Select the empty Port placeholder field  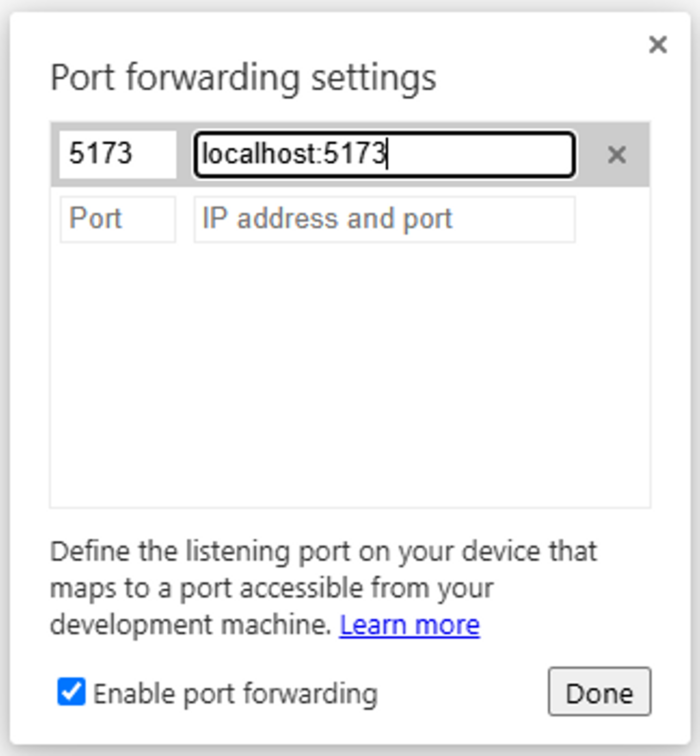coord(117,219)
